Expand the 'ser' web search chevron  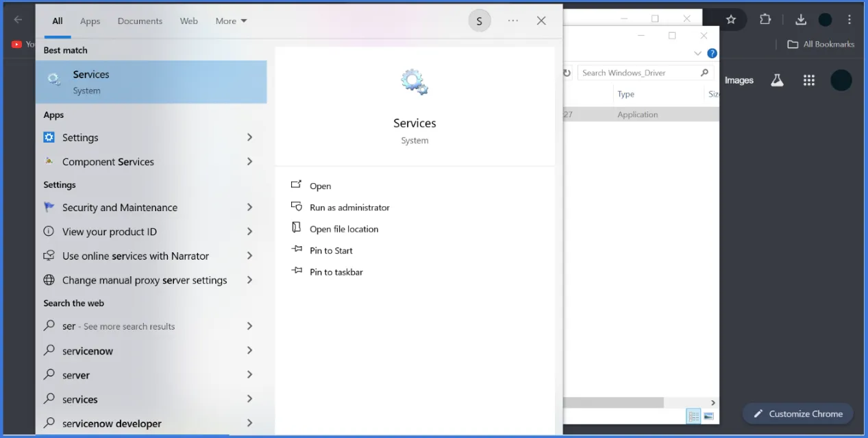tap(249, 326)
